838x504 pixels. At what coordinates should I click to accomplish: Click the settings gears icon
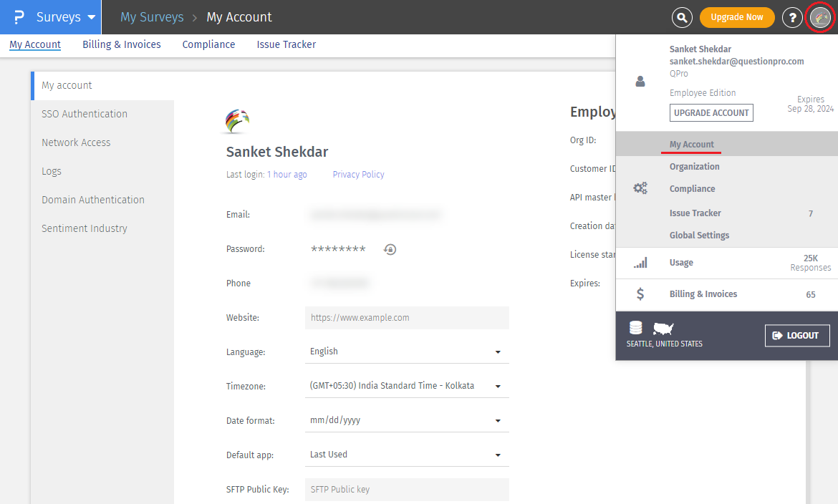coord(640,188)
